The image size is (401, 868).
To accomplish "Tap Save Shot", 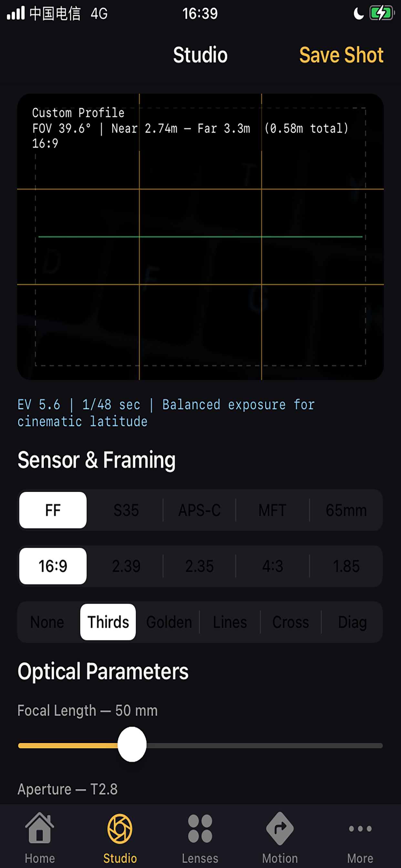I will [341, 55].
